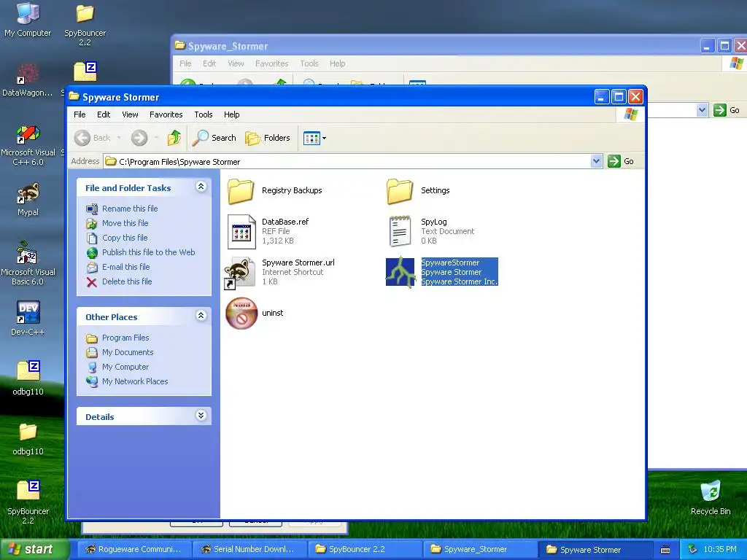Open Favorites menu in Spyware_Stormer background window
The height and width of the screenshot is (560, 747).
click(x=271, y=63)
